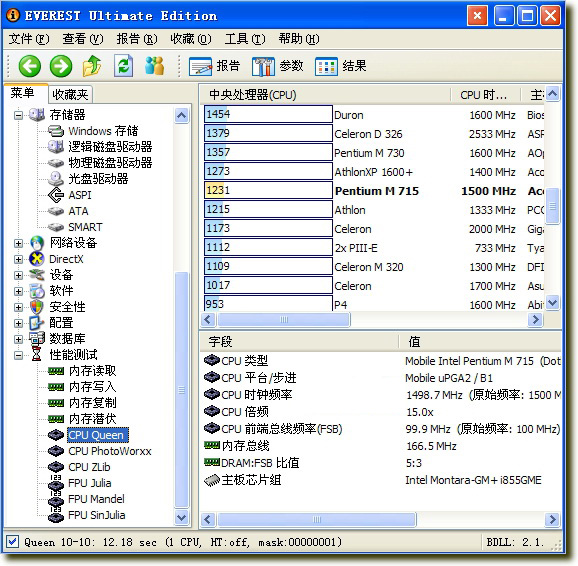Image resolution: width=578 pixels, height=566 pixels.
Task: Switch to the 菜单 tab
Action: (x=26, y=94)
